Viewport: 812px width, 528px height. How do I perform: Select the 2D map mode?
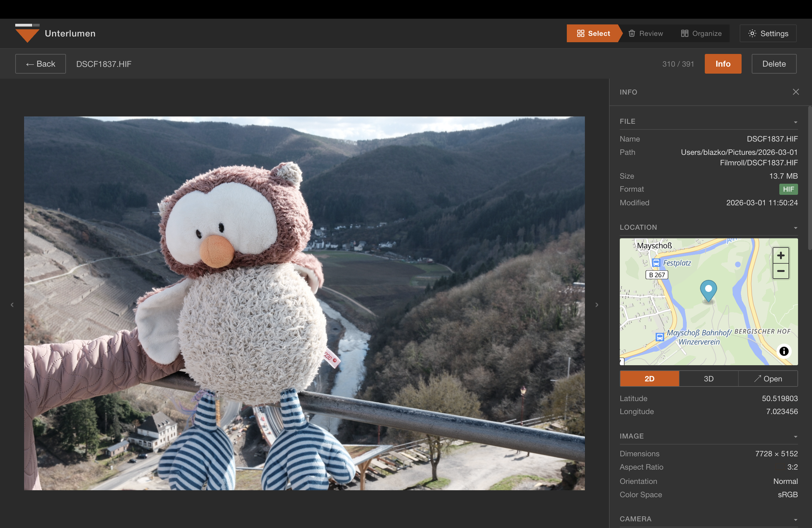coord(649,379)
